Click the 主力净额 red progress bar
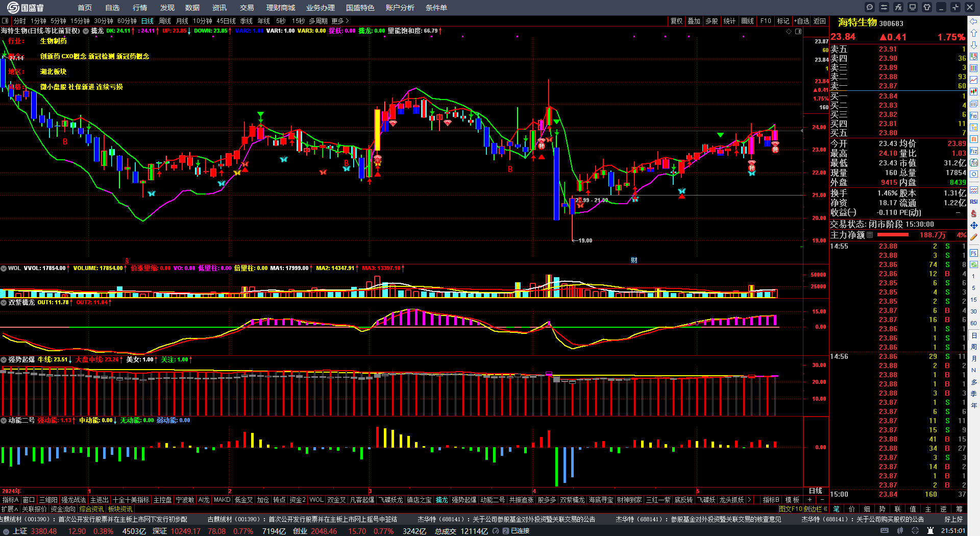This screenshot has height=536, width=980. point(893,235)
